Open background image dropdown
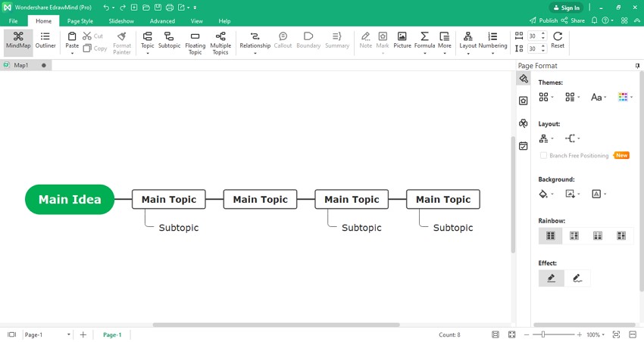The height and width of the screenshot is (342, 644). 572,194
